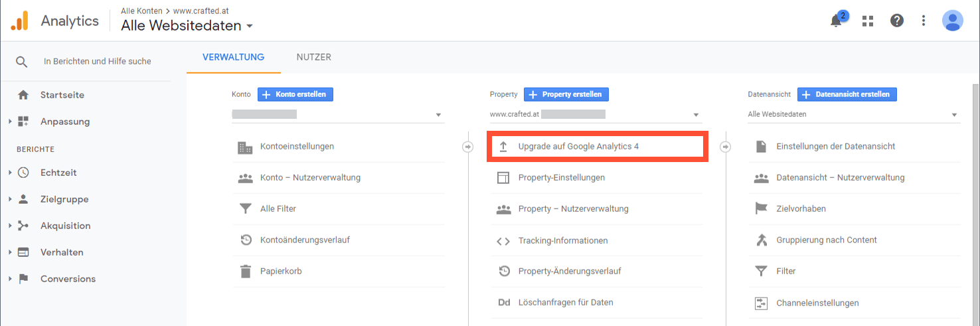Screen dimensions: 980x326
Task: Open the notifications bell
Action: click(x=837, y=21)
